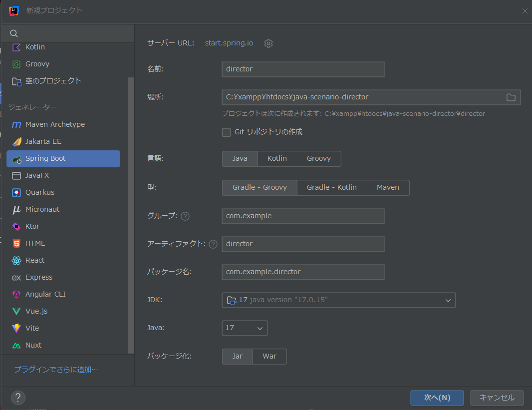Click the Jakarta EE generator icon

click(x=16, y=141)
